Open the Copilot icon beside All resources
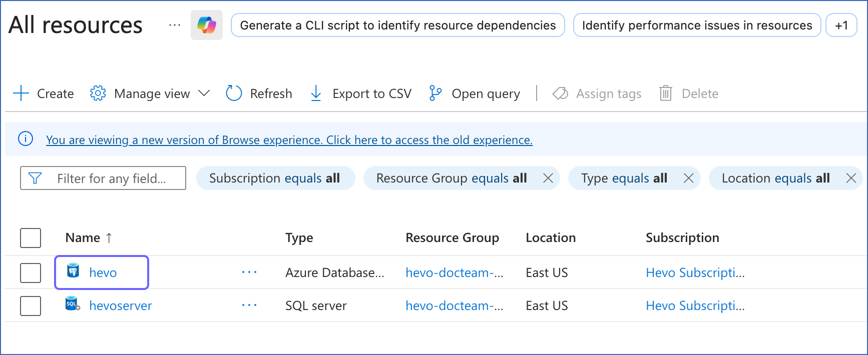Viewport: 868px width, 355px height. click(206, 25)
